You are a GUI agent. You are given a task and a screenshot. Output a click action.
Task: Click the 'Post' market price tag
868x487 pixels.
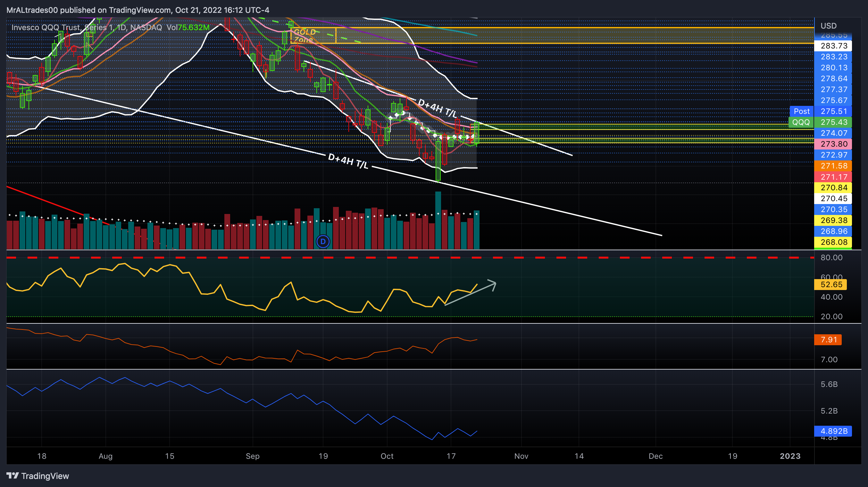tap(802, 111)
